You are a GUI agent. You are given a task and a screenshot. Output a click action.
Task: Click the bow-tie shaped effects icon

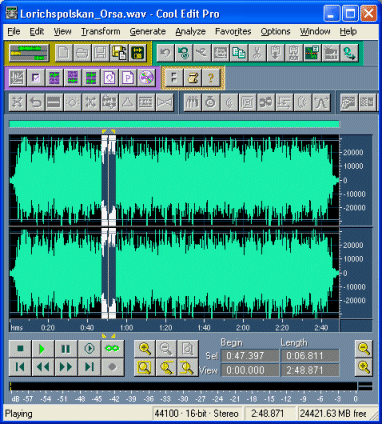[x=164, y=102]
